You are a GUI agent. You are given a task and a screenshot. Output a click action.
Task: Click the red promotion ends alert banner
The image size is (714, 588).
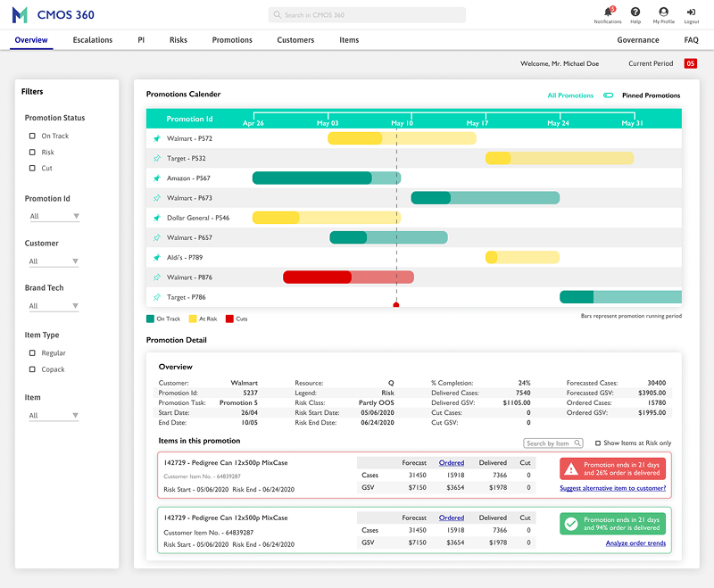(612, 468)
